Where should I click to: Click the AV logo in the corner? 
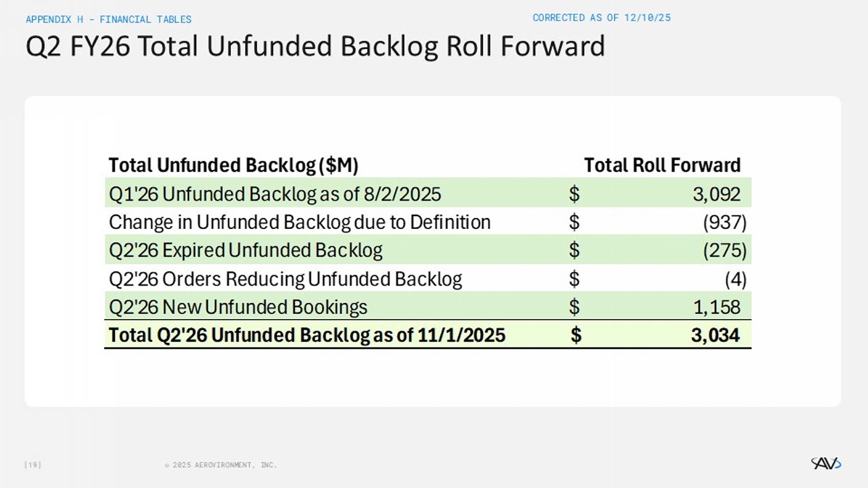click(826, 463)
